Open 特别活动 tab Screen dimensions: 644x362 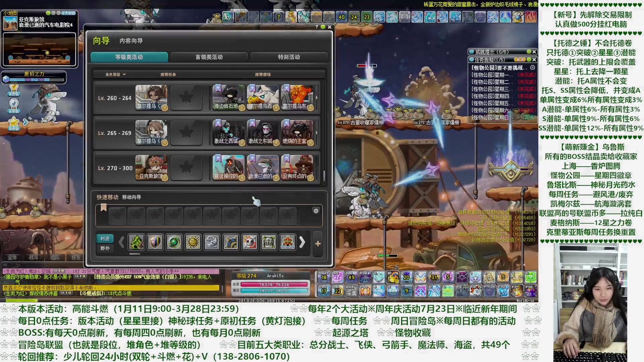[289, 57]
